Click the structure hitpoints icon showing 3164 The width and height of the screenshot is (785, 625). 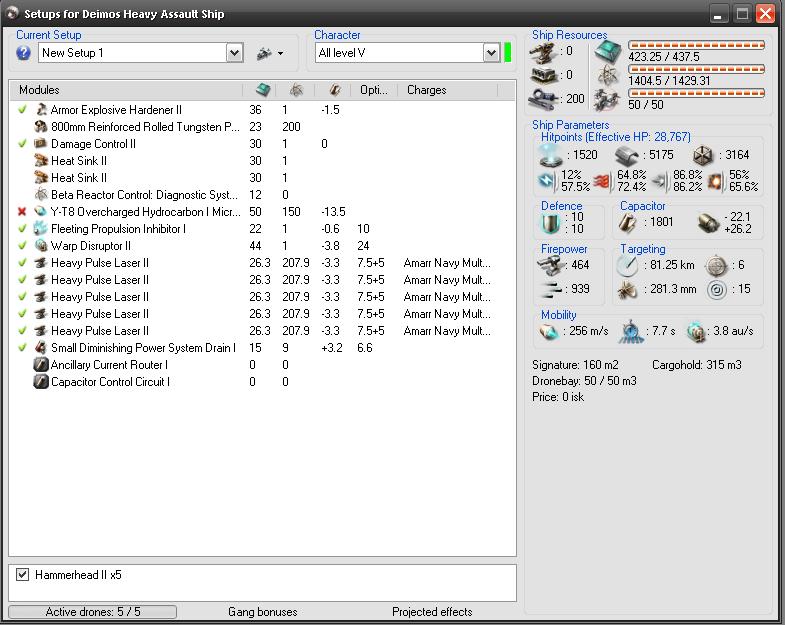(x=703, y=156)
